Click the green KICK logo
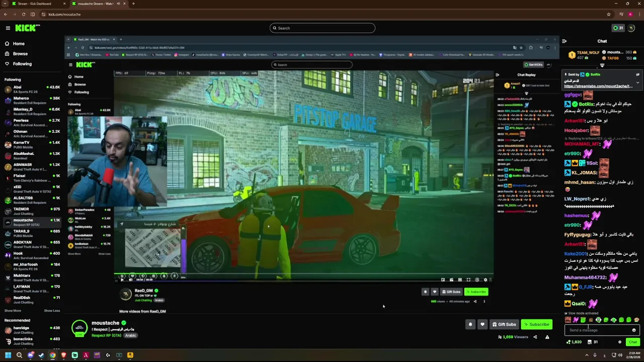The image size is (644, 362). tap(27, 28)
